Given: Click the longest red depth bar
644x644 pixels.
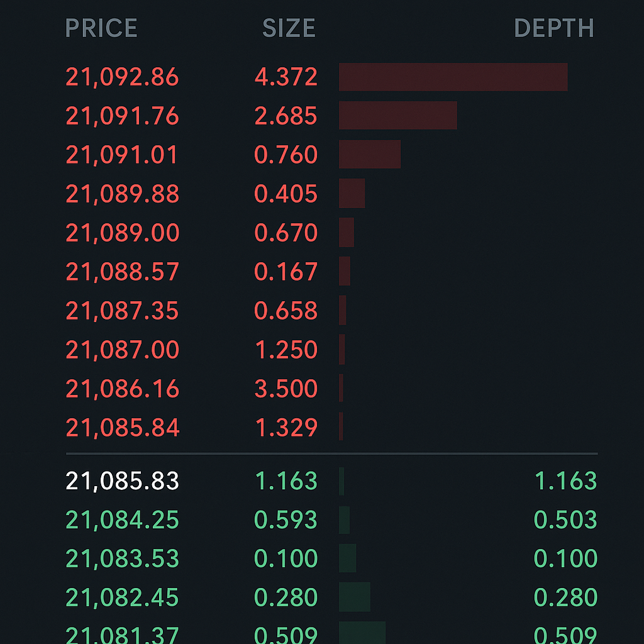Looking at the screenshot, I should [453, 77].
